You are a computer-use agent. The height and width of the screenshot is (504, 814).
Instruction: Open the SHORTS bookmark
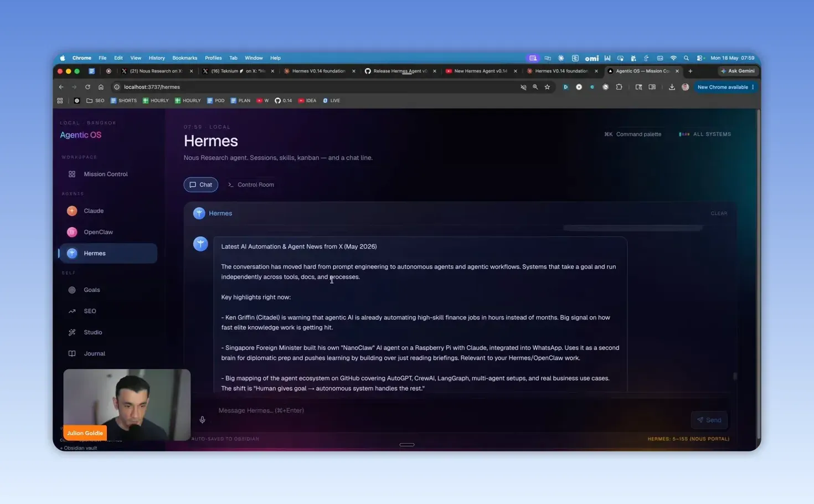click(123, 101)
